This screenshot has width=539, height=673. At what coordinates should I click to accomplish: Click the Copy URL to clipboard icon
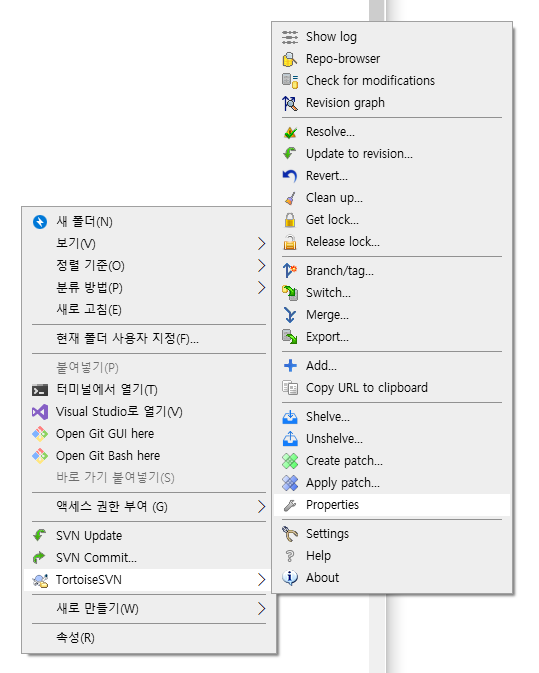point(290,388)
